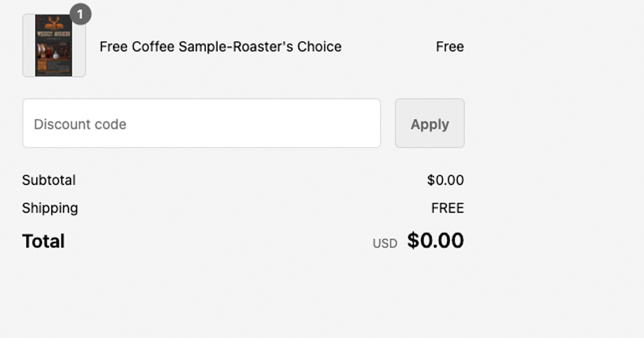Click the large $0.00 total amount
This screenshot has height=338, width=644.
tap(436, 240)
